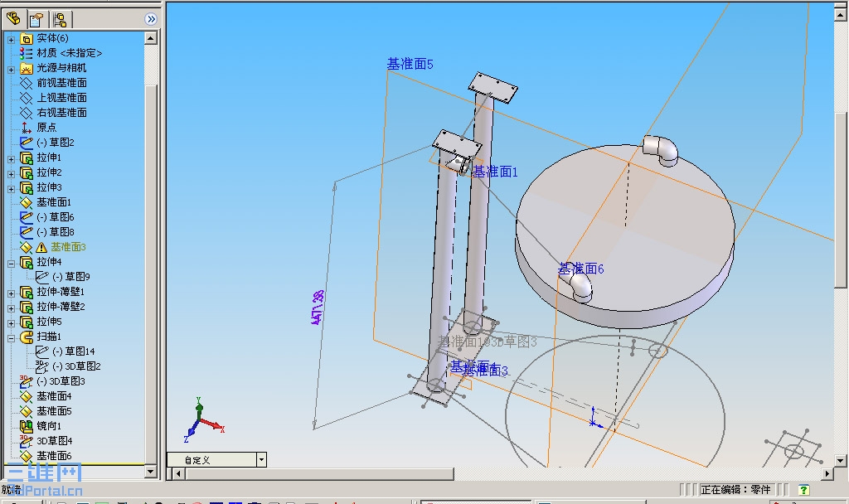Select 基准面5 in the feature tree
Image resolution: width=849 pixels, height=504 pixels.
[54, 411]
